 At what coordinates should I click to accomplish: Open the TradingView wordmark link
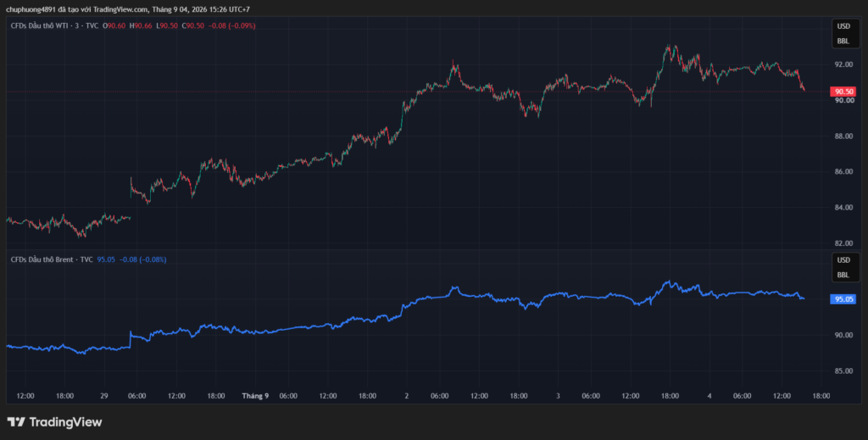(x=65, y=421)
